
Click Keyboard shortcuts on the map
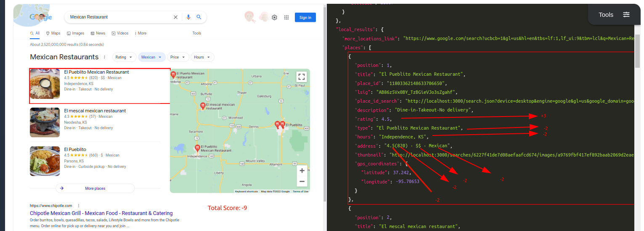246,191
